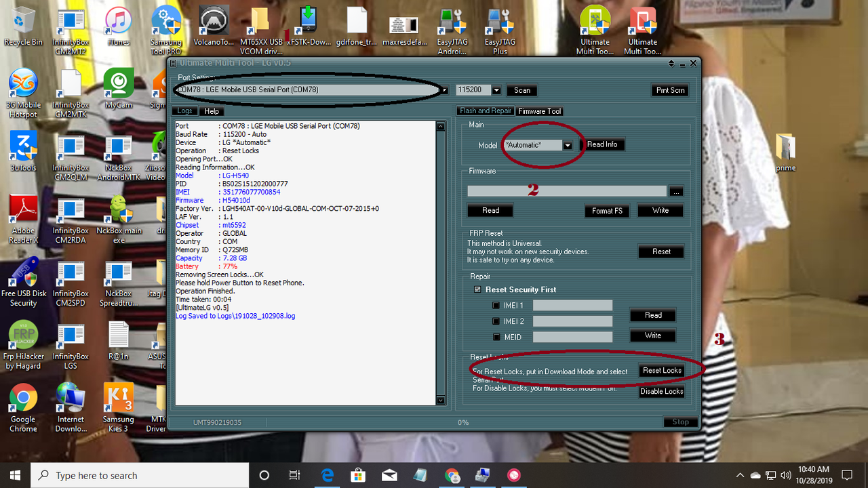Click the Repair section Write button
The height and width of the screenshot is (488, 868).
pyautogui.click(x=653, y=335)
